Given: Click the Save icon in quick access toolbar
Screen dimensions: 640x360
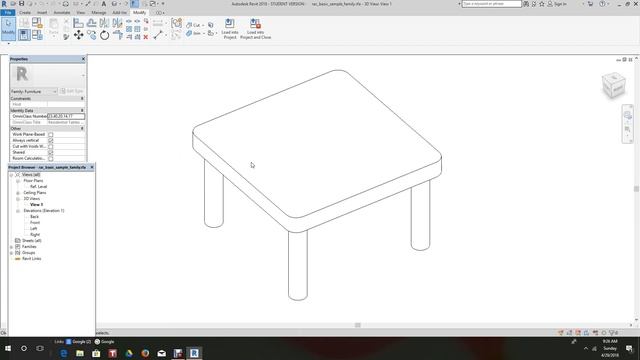Looking at the screenshot, I should click(x=22, y=4).
